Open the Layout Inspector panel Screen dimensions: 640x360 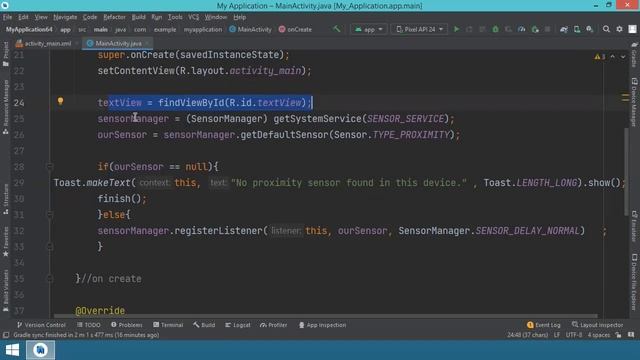click(x=598, y=325)
